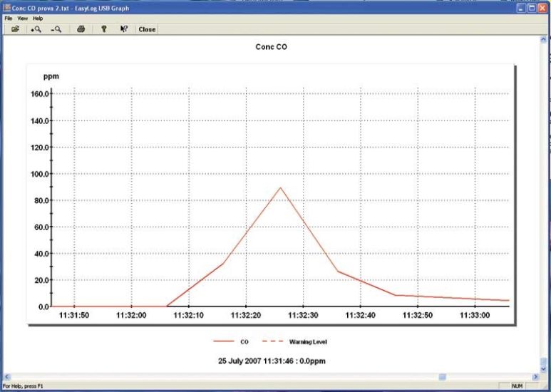The height and width of the screenshot is (392, 551).
Task: Minimize the EasyLog USB Graph window
Action: [x=520, y=7]
